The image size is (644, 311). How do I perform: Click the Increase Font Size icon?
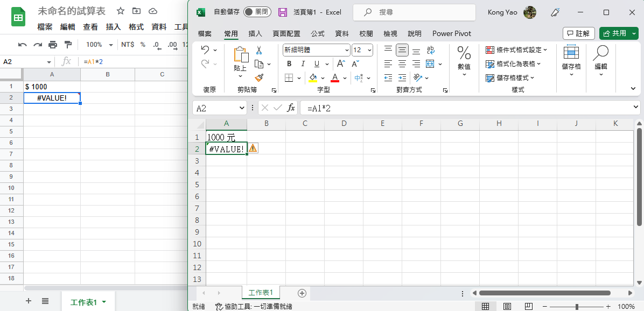pos(340,64)
